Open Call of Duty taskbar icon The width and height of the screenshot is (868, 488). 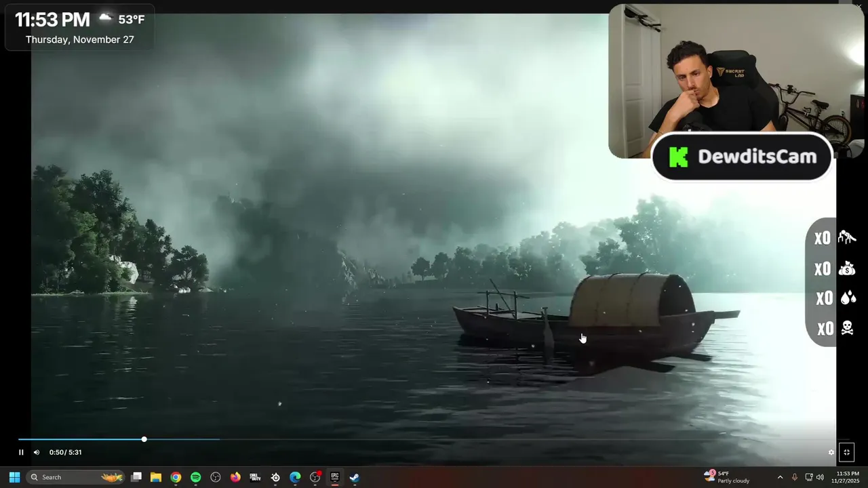[255, 477]
